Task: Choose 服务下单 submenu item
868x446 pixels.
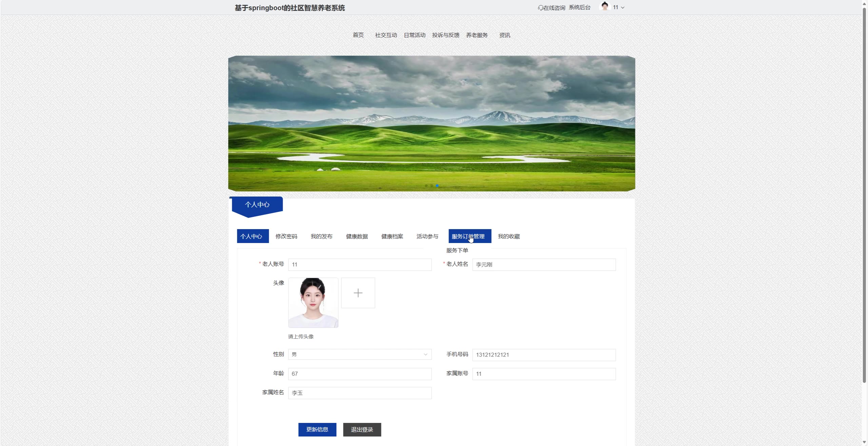Action: [x=457, y=250]
